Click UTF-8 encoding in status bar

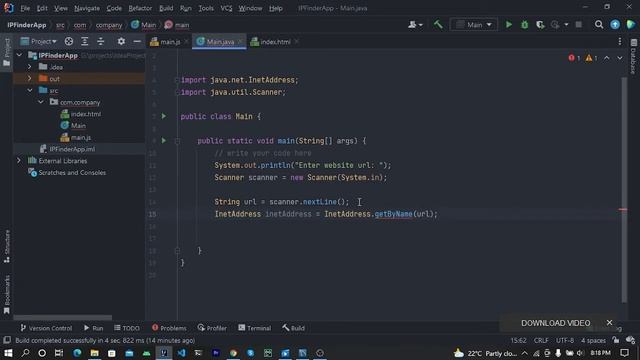pyautogui.click(x=565, y=340)
